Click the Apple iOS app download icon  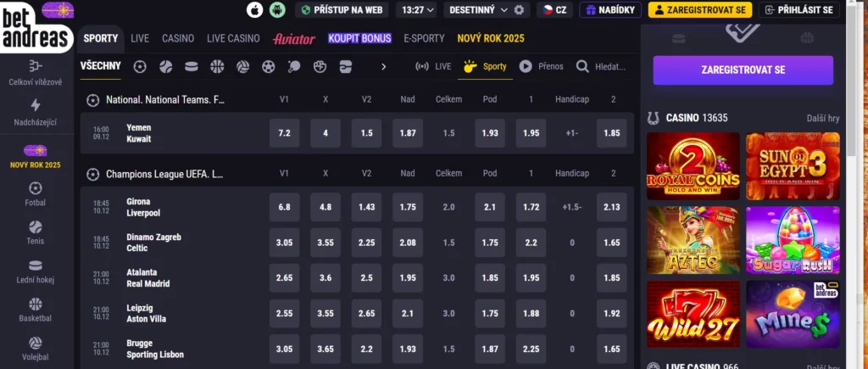click(254, 10)
